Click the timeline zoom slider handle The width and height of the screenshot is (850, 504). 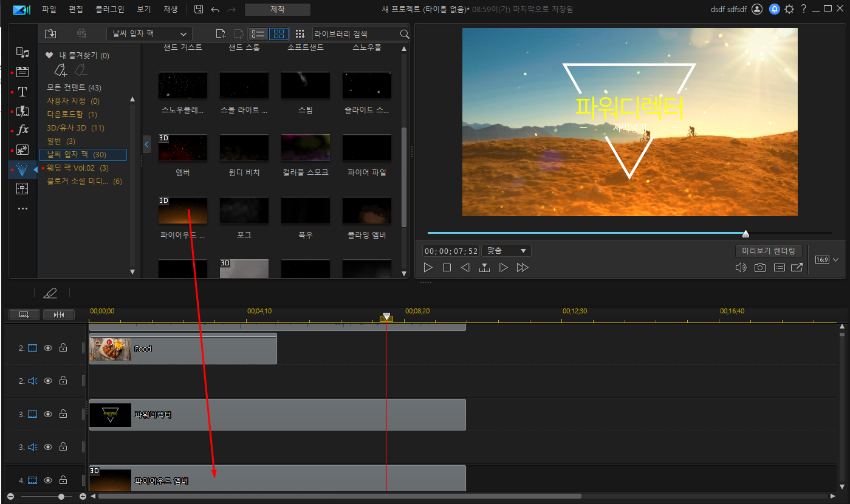[61, 497]
